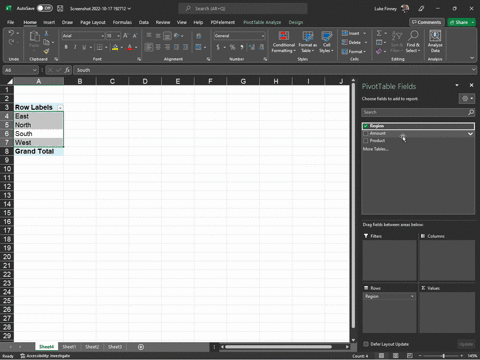This screenshot has width=480, height=360.
Task: Click the zoom slider handle
Action: (443, 356)
